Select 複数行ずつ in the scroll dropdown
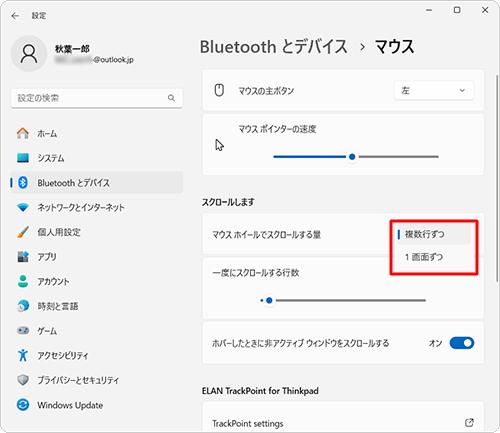Viewport: 500px width, 433px height. point(434,234)
